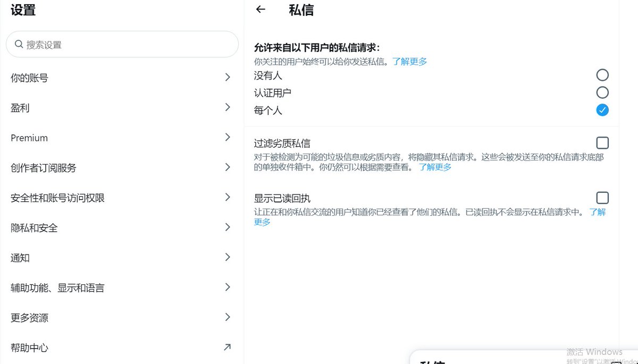This screenshot has height=364, width=638.
Task: Click the 搜索设置 search input field
Action: tap(122, 44)
